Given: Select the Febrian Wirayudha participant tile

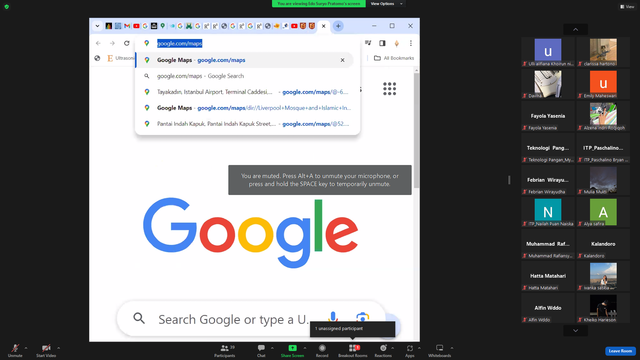Looking at the screenshot, I should point(548,180).
